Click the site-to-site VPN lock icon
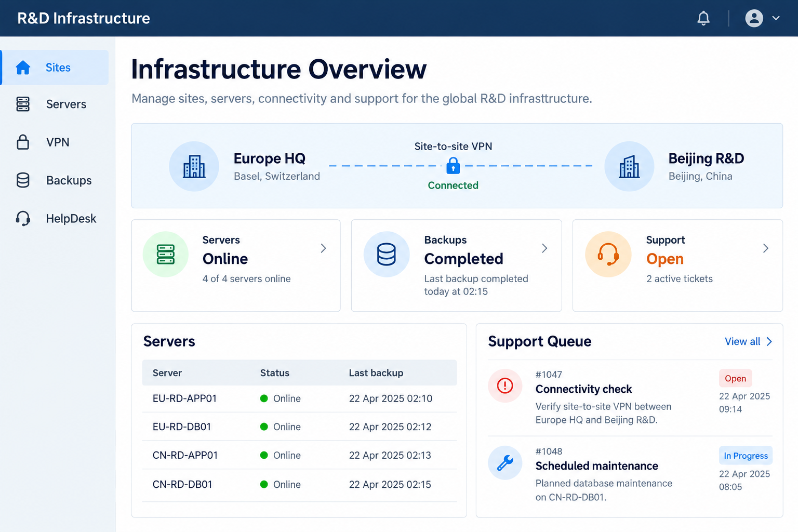 click(453, 166)
